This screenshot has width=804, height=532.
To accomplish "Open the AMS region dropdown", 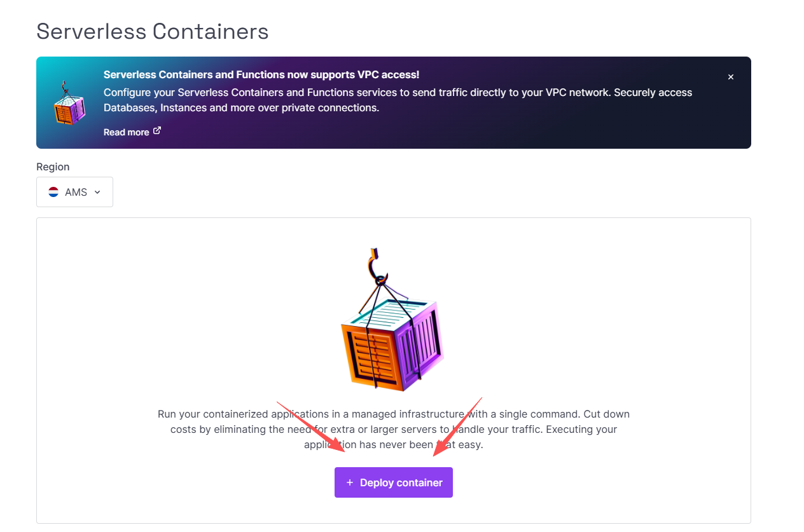I will pos(74,192).
